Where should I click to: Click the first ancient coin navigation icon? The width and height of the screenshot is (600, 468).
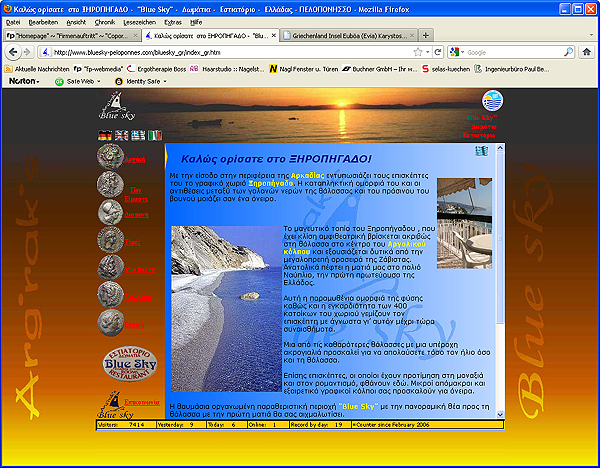point(110,158)
